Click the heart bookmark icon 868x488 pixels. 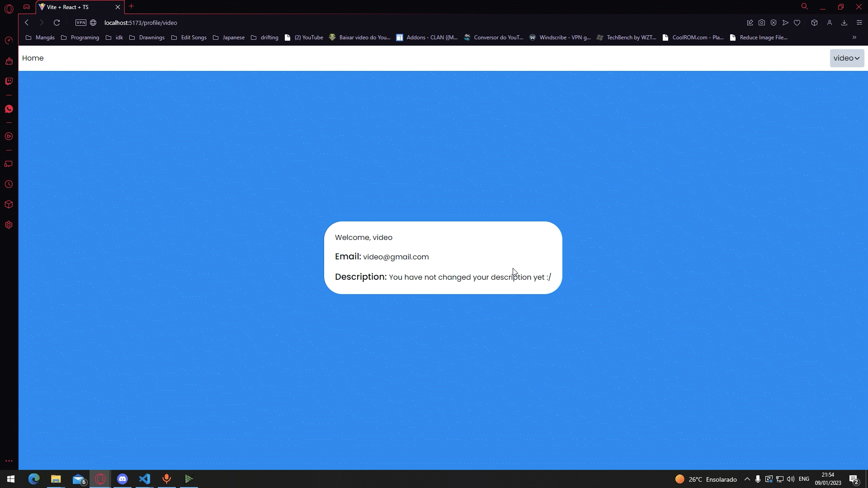click(797, 23)
